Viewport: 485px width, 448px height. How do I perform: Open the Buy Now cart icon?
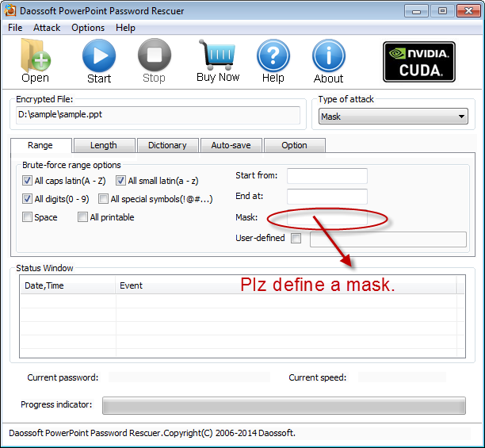(x=218, y=55)
